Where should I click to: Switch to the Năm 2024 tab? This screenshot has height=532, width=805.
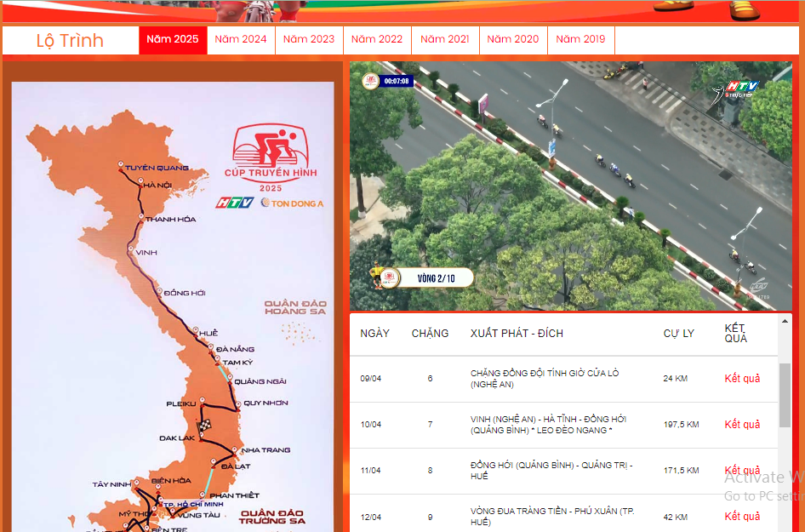click(x=241, y=39)
